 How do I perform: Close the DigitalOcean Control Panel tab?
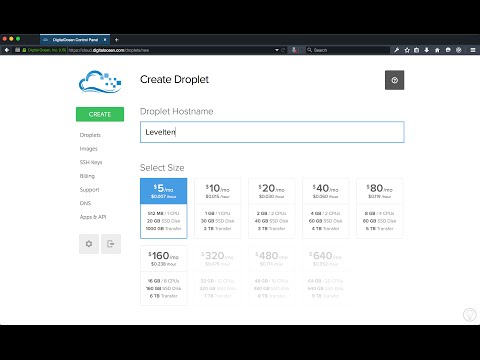click(x=105, y=40)
